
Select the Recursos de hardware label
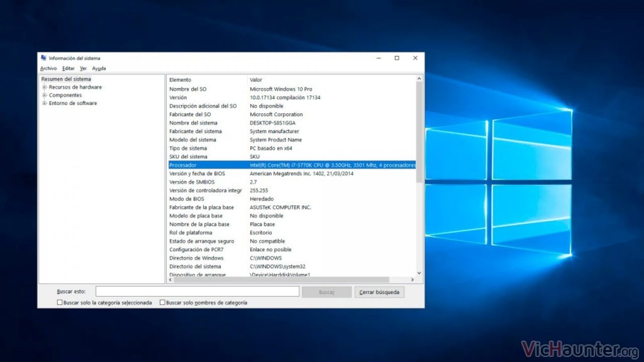click(75, 87)
